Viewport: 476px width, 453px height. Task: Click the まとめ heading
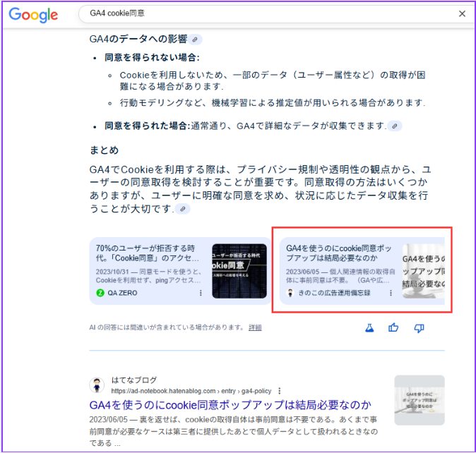(x=104, y=150)
